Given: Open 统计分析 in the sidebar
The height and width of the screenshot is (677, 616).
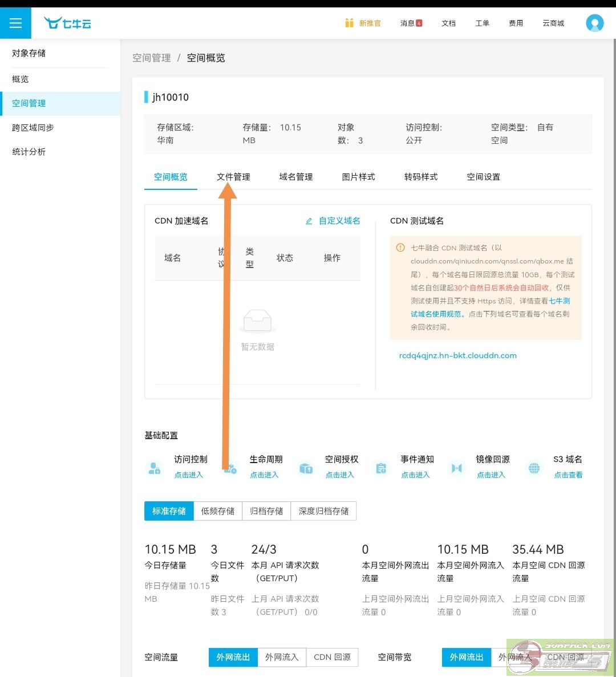Looking at the screenshot, I should pyautogui.click(x=60, y=152).
